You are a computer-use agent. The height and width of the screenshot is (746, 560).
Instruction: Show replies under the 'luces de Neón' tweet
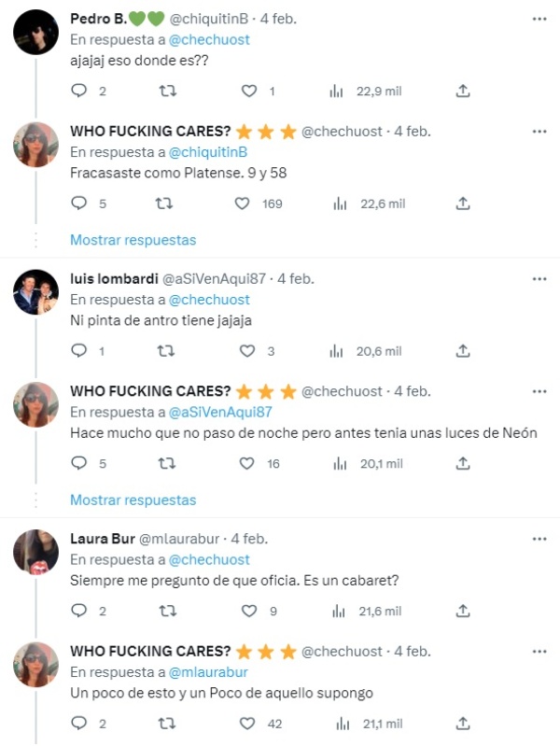click(x=133, y=500)
